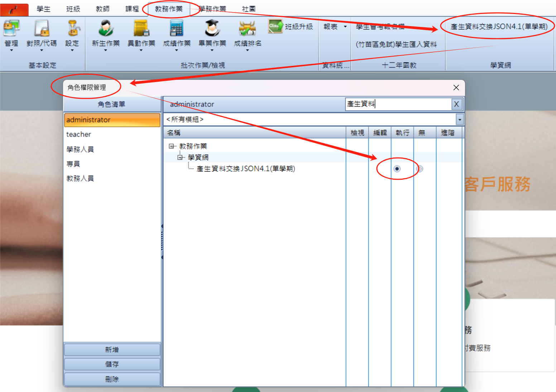The height and width of the screenshot is (392, 556).
Task: Switch to the 班級 ribbon tab
Action: 73,9
